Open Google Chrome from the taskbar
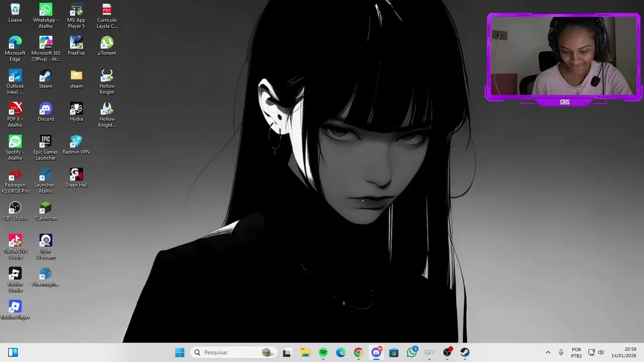 pyautogui.click(x=358, y=352)
